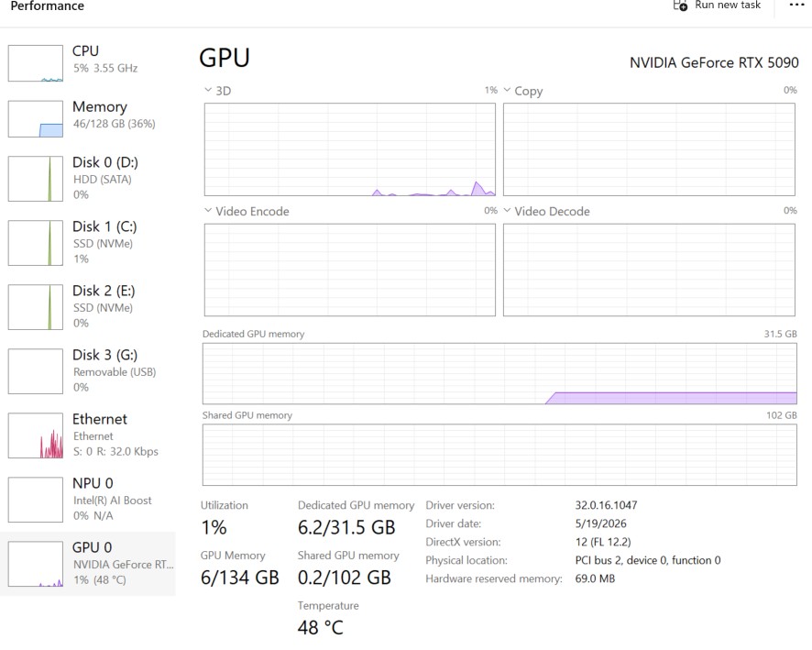Click the 3D engine usage graph
The width and height of the screenshot is (812, 650).
point(349,149)
